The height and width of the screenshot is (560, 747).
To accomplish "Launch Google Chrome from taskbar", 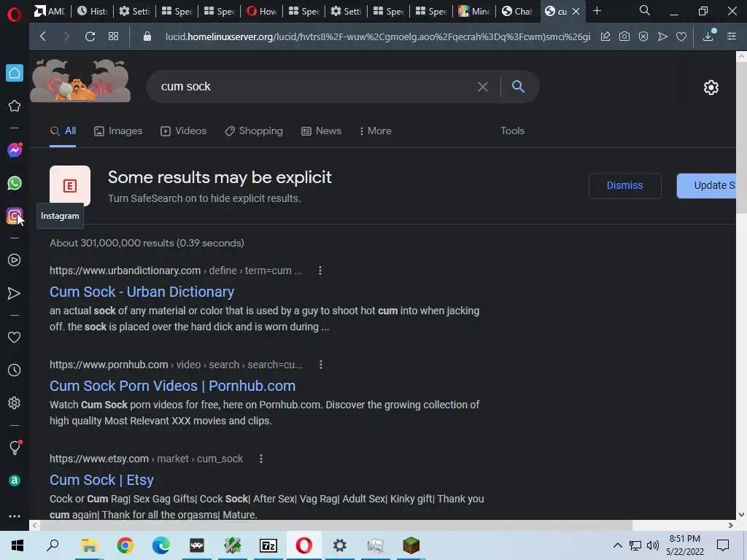I will (x=125, y=545).
